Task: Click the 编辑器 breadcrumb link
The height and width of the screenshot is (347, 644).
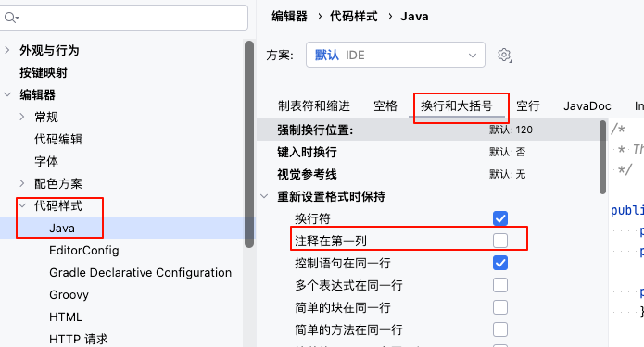Action: [289, 17]
